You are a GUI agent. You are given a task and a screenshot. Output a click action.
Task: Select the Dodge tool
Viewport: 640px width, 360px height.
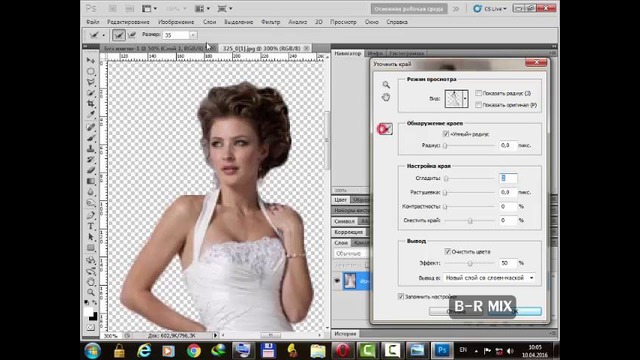(91, 202)
